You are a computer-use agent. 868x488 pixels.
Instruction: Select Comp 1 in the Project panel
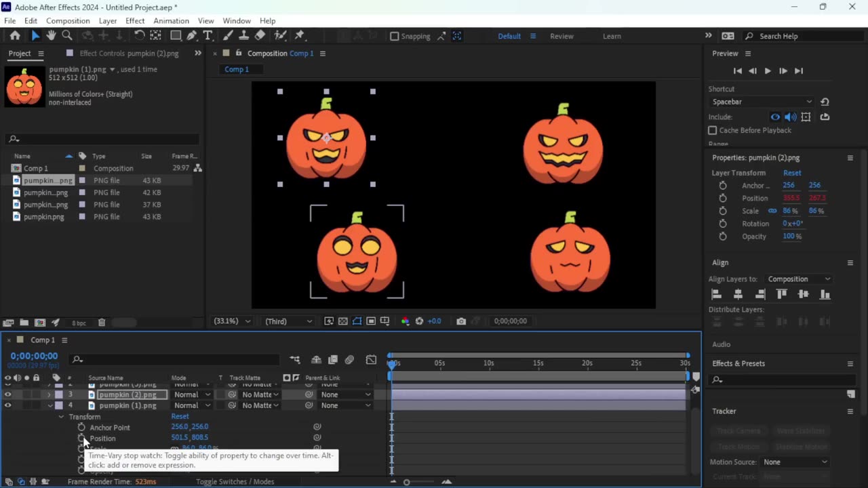click(x=36, y=169)
